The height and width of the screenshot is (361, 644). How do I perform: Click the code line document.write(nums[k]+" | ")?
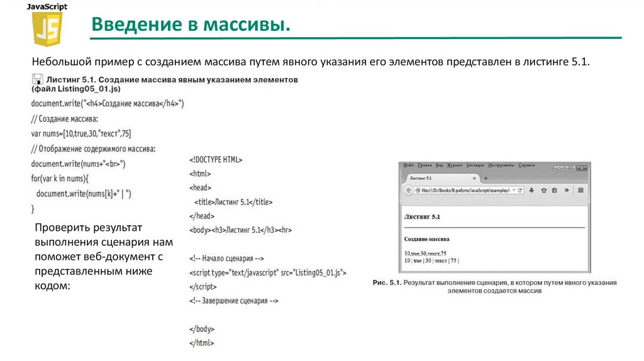[x=84, y=194]
